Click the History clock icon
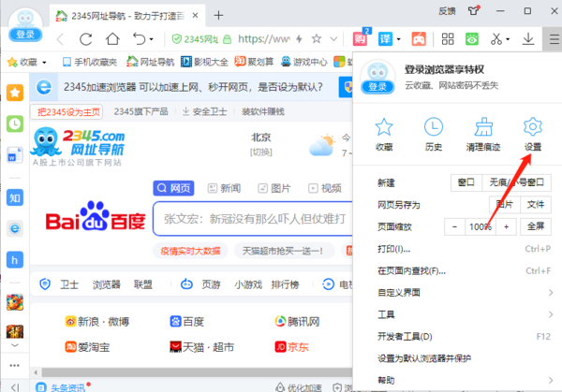The height and width of the screenshot is (392, 562). click(x=433, y=132)
